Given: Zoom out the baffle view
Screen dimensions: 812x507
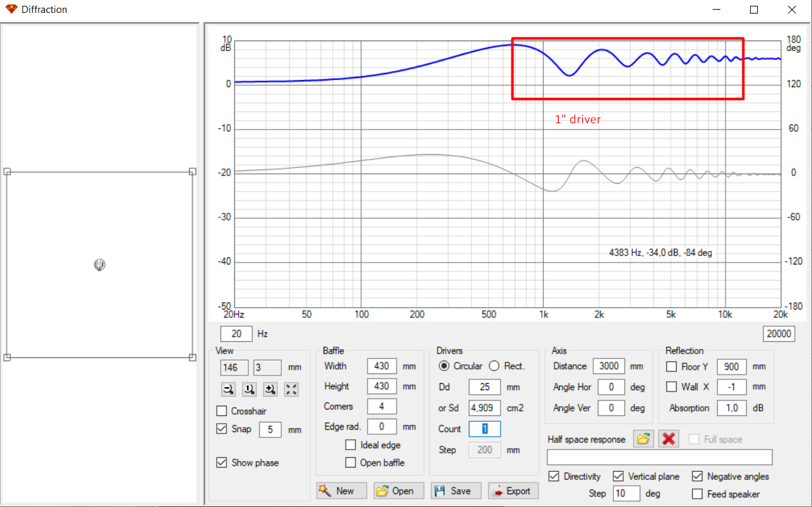Looking at the screenshot, I should click(x=228, y=389).
